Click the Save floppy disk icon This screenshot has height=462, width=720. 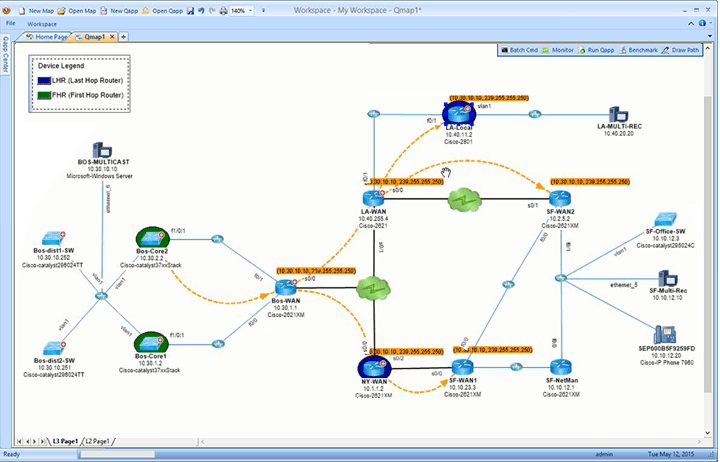190,11
